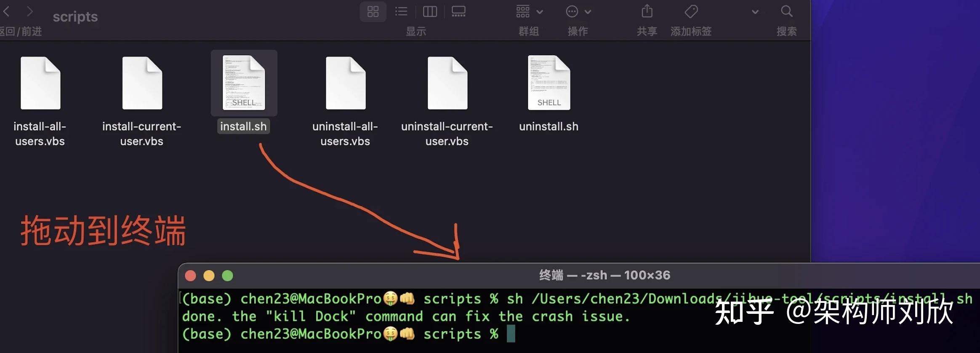Click the Add Tags (添加标签) icon
The width and height of the screenshot is (980, 353).
691,11
